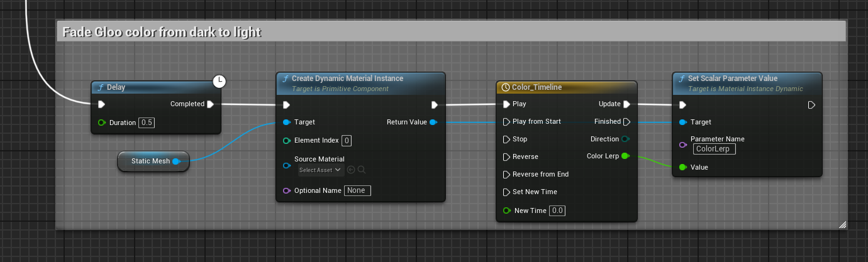Click the Stop exec pin on Color_Timeline
The height and width of the screenshot is (262, 868).
pos(507,139)
